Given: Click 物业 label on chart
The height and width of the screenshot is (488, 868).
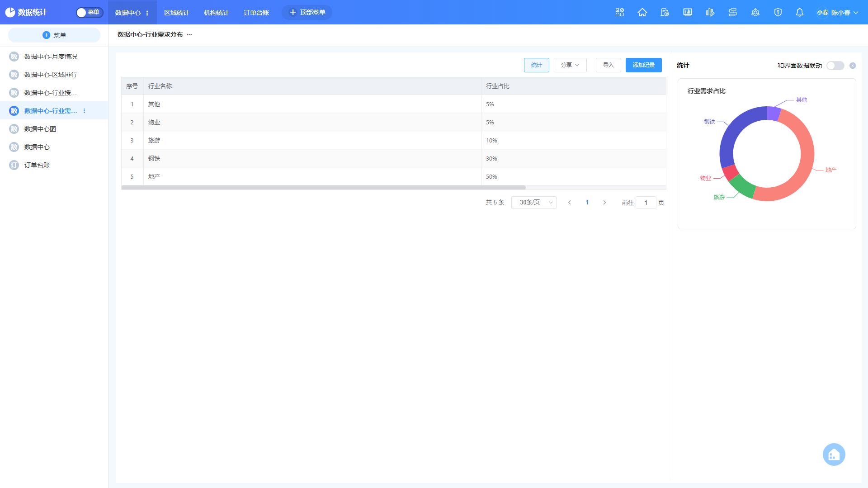Looking at the screenshot, I should point(705,178).
